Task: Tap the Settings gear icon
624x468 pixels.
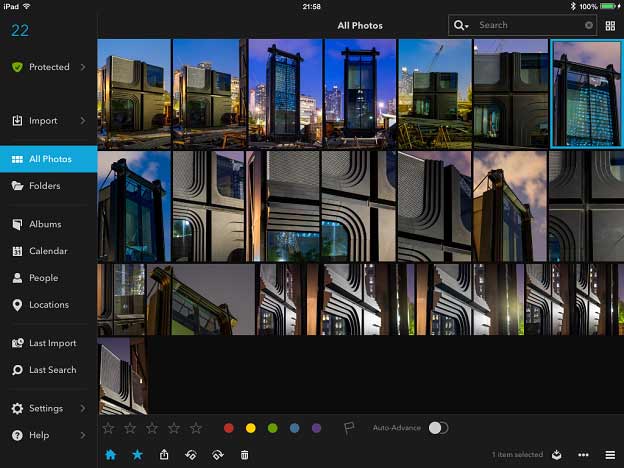Action: [x=17, y=408]
